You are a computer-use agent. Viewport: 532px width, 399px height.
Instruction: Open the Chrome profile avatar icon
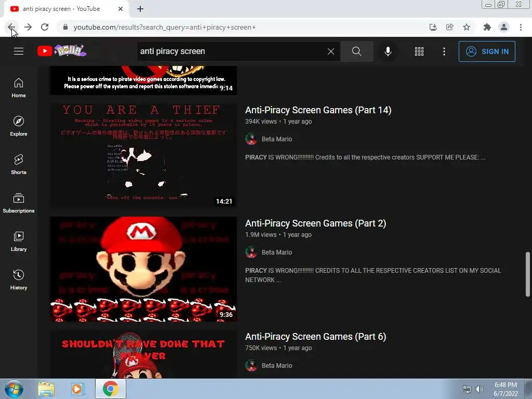point(504,27)
